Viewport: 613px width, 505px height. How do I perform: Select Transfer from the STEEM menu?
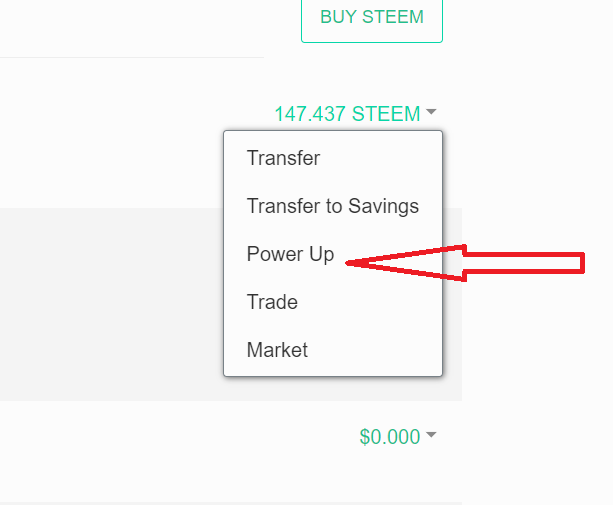pyautogui.click(x=283, y=158)
